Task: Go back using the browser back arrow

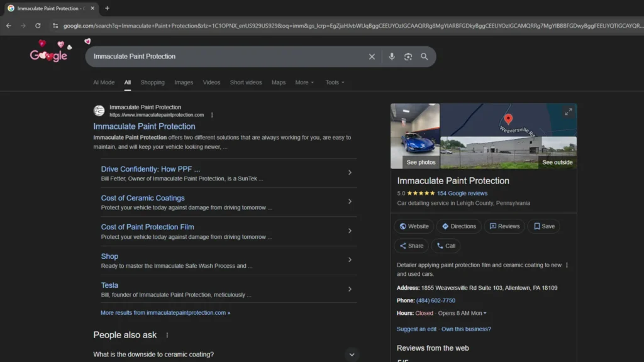Action: point(8,26)
